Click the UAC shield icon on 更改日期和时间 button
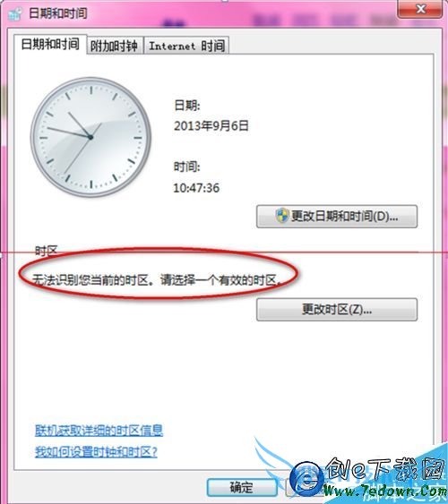Image resolution: width=448 pixels, height=504 pixels. click(x=282, y=216)
